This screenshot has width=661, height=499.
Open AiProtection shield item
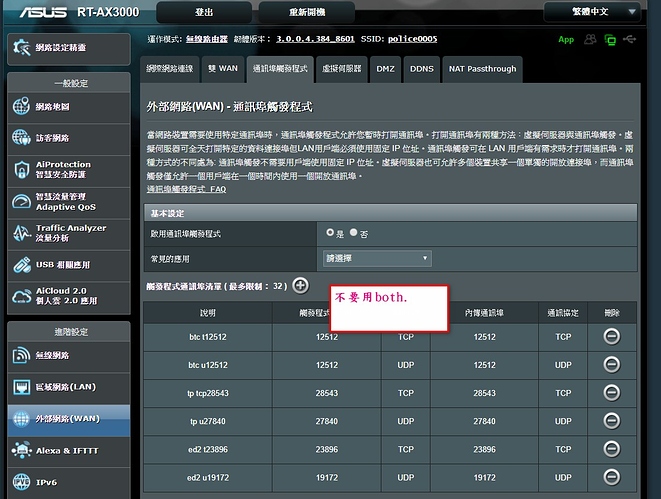(x=69, y=169)
